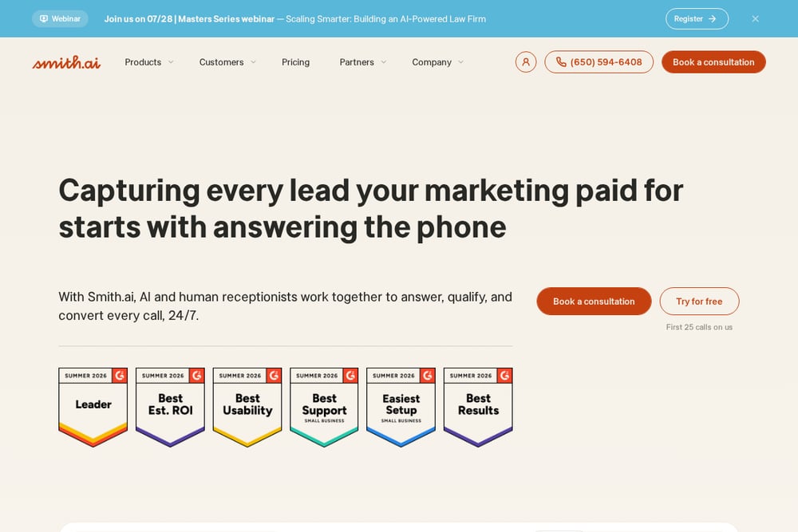Viewport: 798px width, 532px height.
Task: Click the Easiest Setup badge
Action: [x=401, y=407]
